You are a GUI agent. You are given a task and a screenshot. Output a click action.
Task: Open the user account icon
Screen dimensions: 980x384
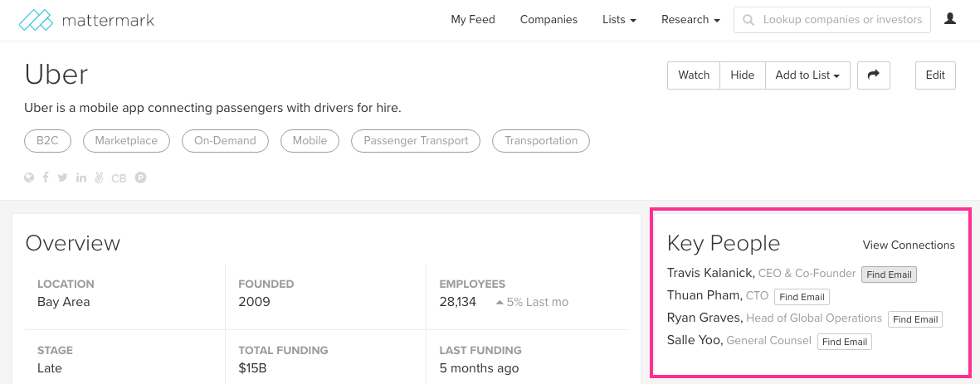pyautogui.click(x=950, y=19)
